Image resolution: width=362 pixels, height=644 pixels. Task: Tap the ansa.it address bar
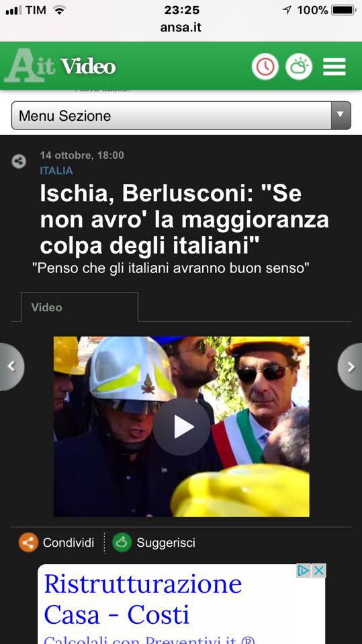[x=181, y=28]
